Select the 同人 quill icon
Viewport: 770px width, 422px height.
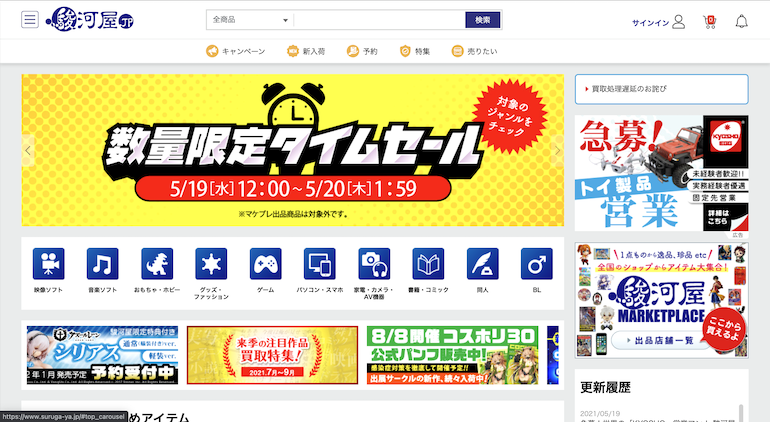coord(483,264)
